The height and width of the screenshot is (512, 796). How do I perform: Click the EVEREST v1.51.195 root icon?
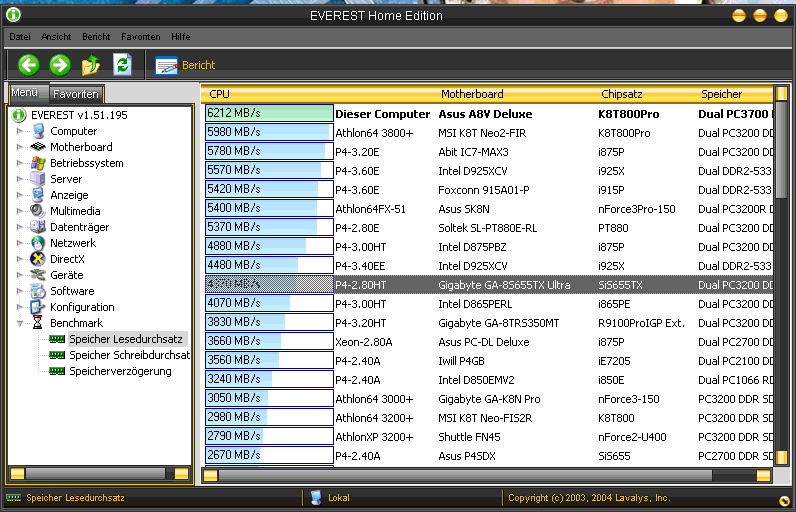(x=19, y=115)
